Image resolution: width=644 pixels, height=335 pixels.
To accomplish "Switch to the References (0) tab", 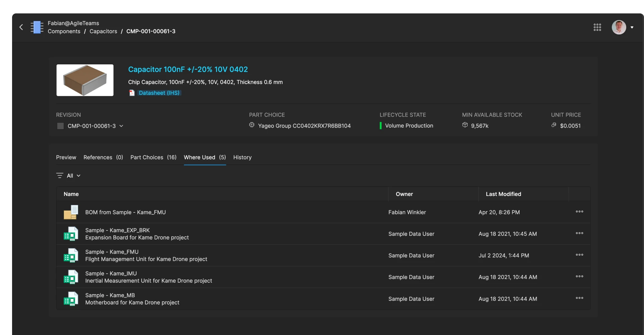I will pos(103,157).
